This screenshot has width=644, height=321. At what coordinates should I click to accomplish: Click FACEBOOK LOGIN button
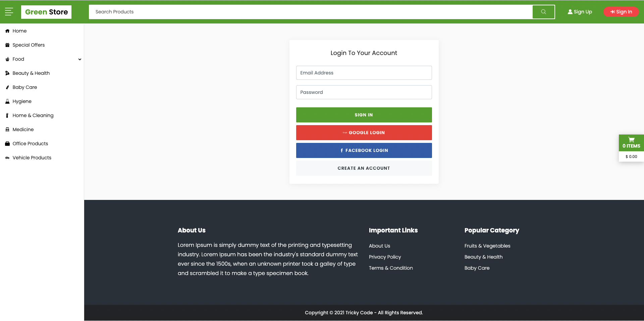point(364,150)
